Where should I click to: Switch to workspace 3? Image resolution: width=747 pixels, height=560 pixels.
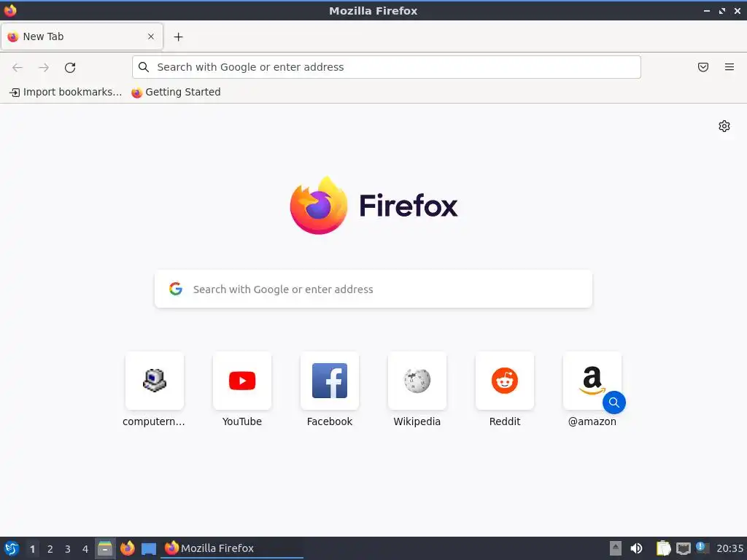tap(68, 549)
